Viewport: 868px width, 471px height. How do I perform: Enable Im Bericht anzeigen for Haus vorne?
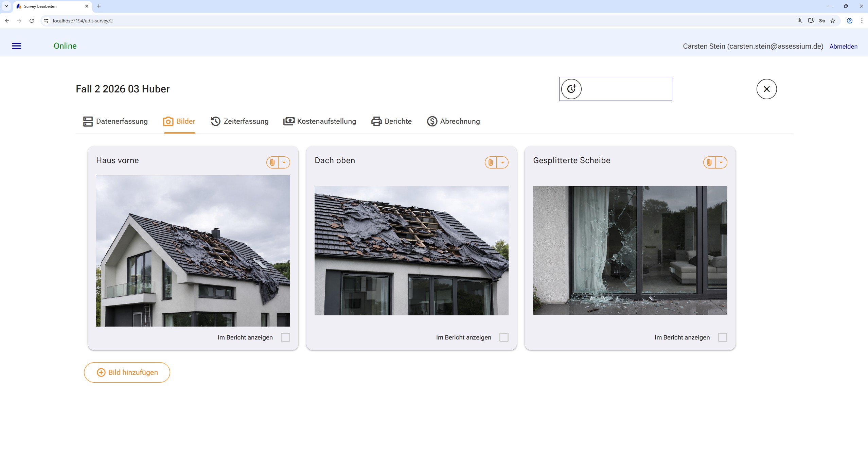tap(285, 337)
